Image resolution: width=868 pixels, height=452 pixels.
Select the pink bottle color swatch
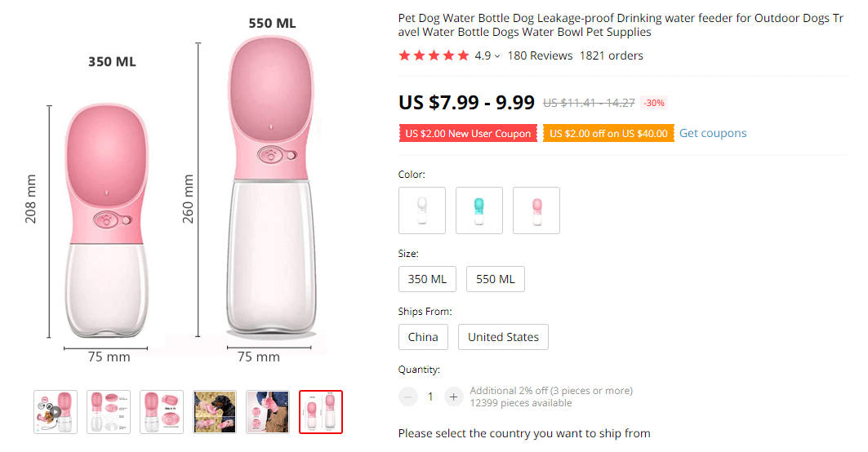pos(536,210)
